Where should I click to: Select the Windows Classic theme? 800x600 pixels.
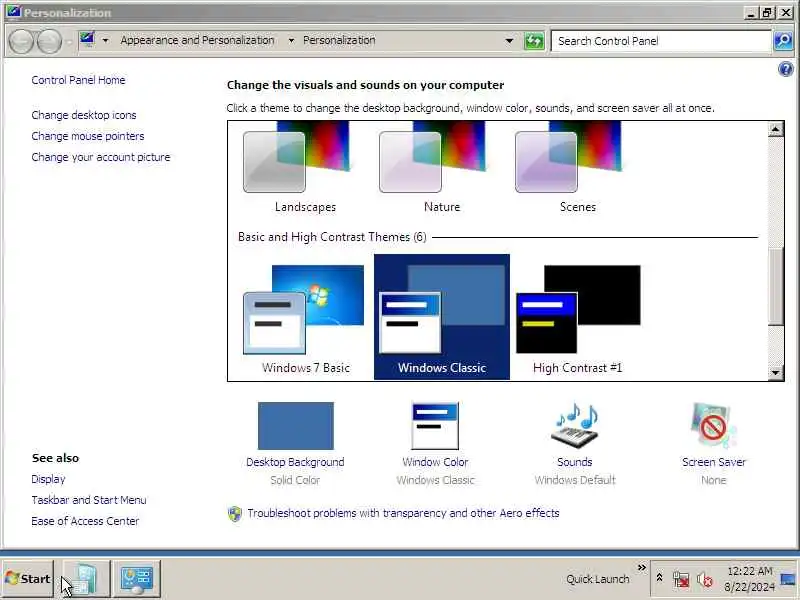click(x=442, y=317)
